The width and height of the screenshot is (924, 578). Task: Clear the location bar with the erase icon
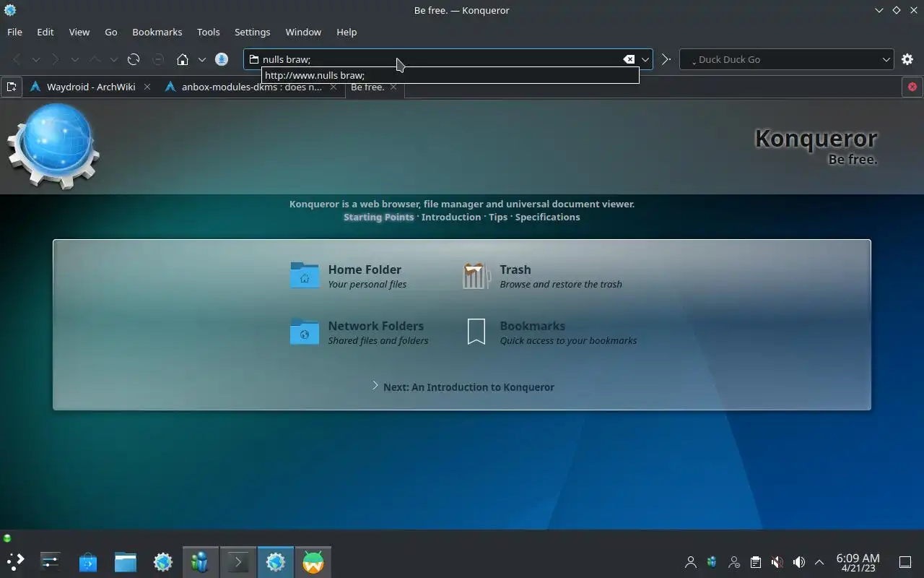[x=629, y=59]
